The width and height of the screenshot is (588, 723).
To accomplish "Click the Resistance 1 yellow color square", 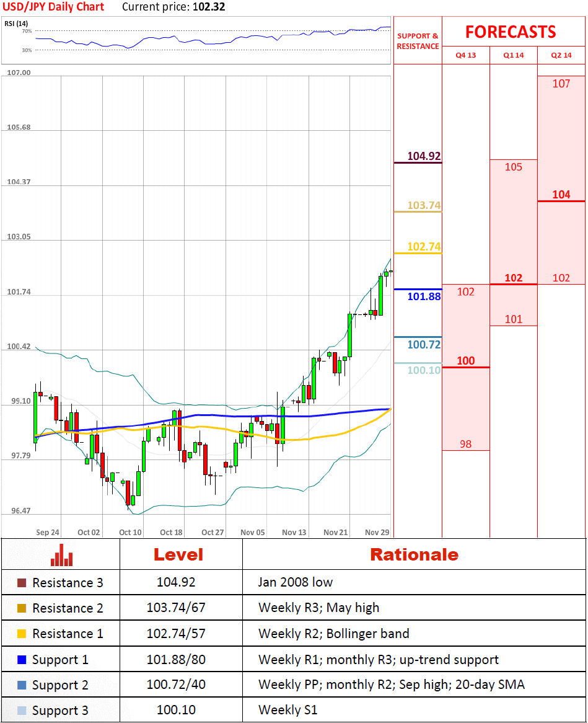I will [22, 634].
